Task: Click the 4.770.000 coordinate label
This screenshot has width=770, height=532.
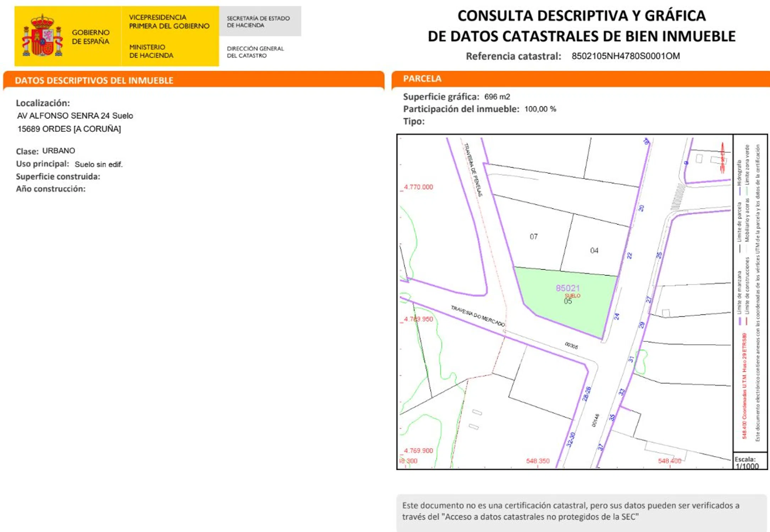Action: [x=418, y=187]
